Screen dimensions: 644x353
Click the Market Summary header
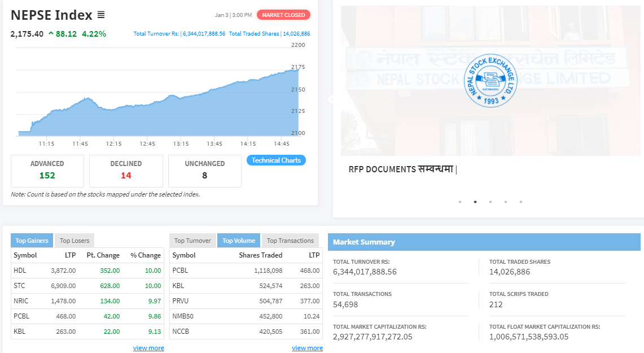tap(484, 242)
